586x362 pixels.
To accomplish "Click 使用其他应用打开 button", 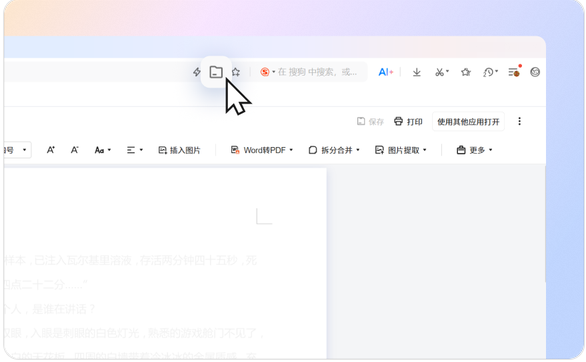I will pos(468,122).
